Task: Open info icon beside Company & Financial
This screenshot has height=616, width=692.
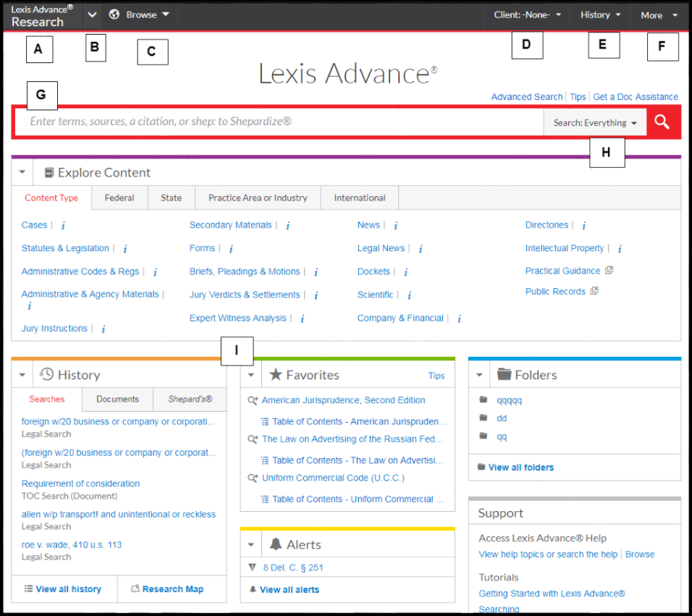Action: [460, 319]
